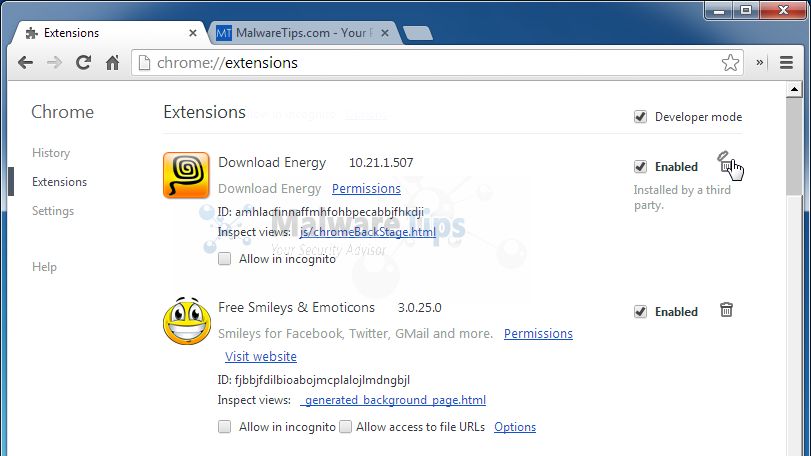The width and height of the screenshot is (811, 456).
Task: View Download Energy Permissions link
Action: point(366,189)
